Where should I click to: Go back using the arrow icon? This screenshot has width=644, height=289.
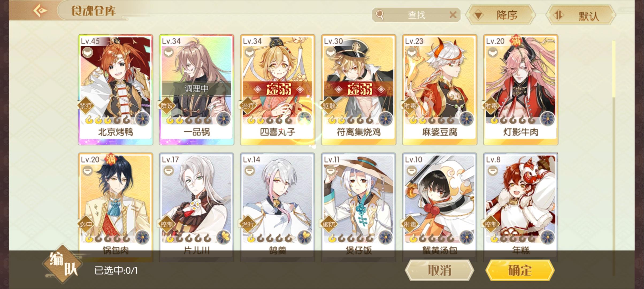pyautogui.click(x=40, y=11)
